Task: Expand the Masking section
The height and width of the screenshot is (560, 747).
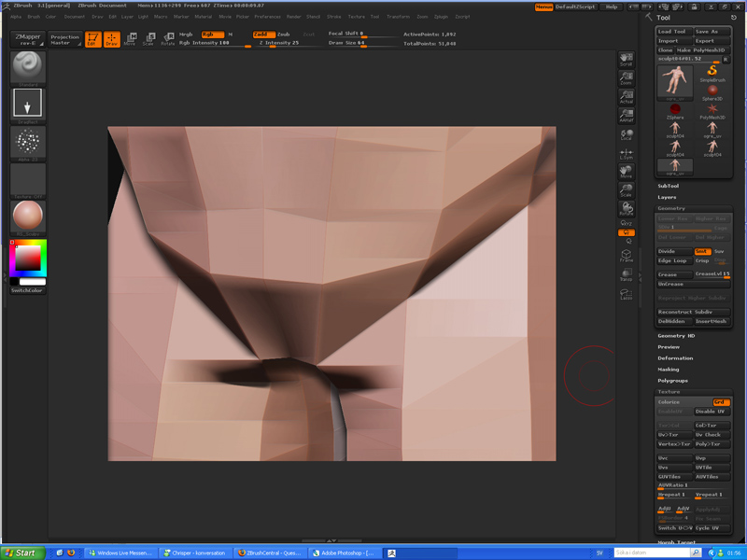Action: pos(669,370)
